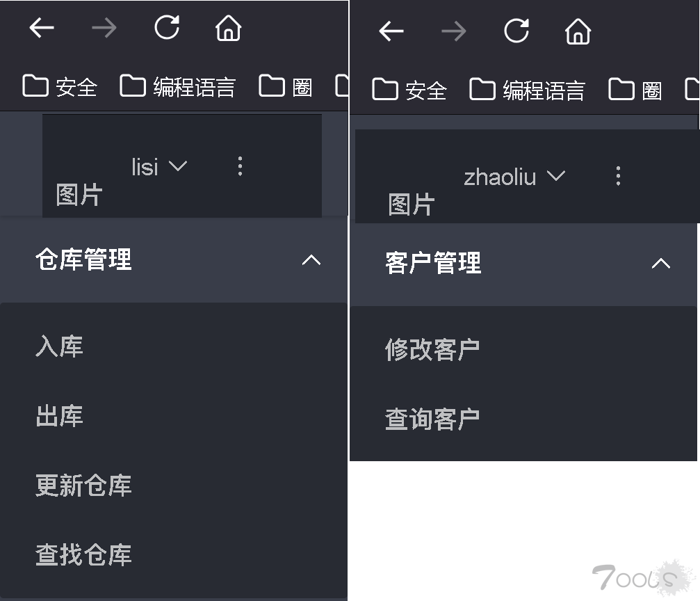Open the 安全 bookmark folder on right

pyautogui.click(x=409, y=90)
